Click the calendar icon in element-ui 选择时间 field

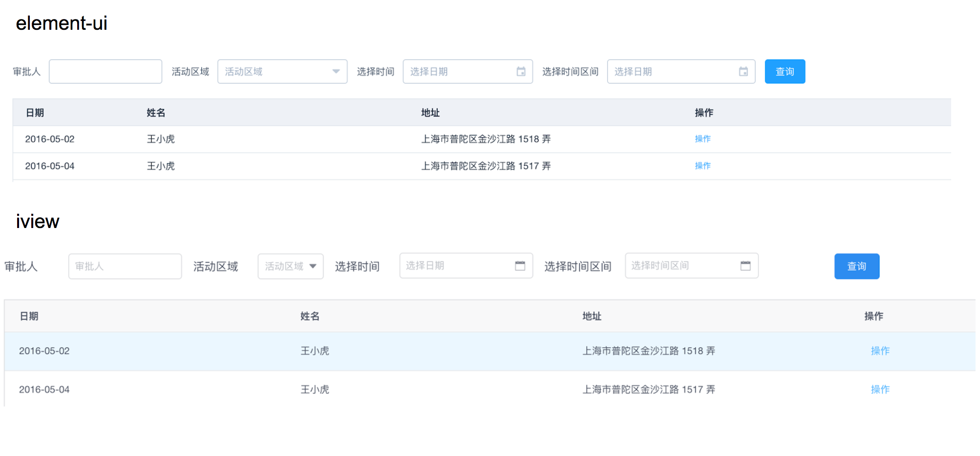coord(521,72)
